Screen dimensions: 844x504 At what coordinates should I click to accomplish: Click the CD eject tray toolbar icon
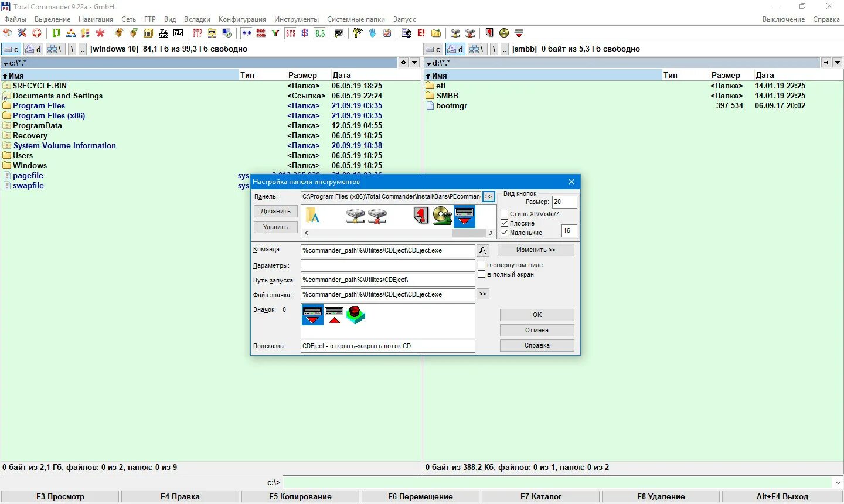click(x=519, y=33)
